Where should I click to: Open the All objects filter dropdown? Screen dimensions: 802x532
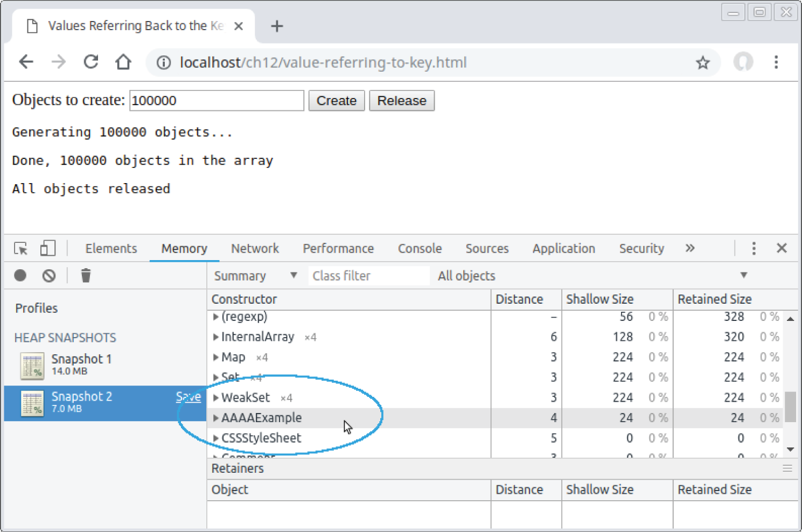[743, 275]
